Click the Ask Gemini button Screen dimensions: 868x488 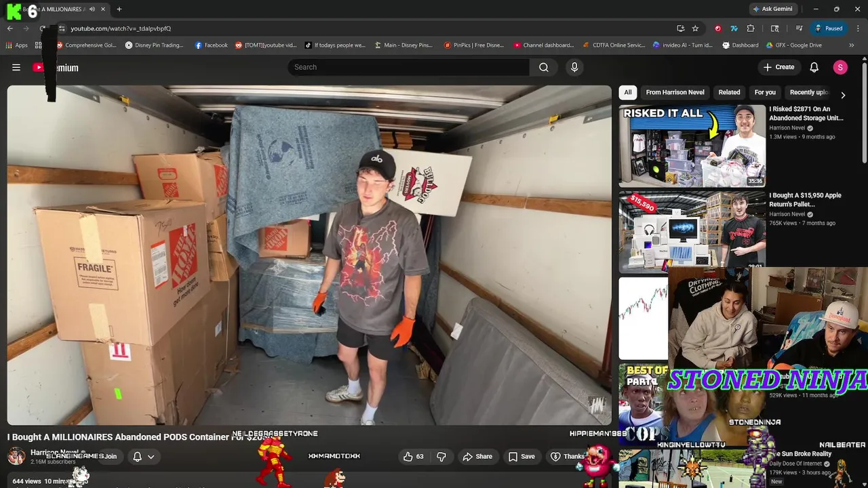[x=772, y=9]
